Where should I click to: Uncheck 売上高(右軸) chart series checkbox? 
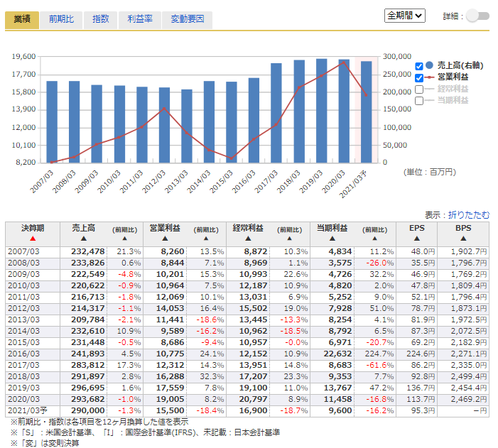point(419,66)
